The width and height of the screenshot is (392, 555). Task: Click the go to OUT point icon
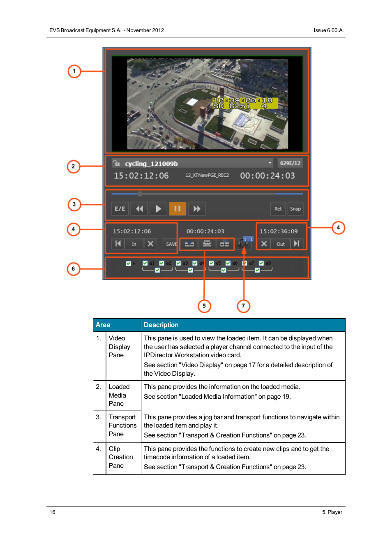pyautogui.click(x=296, y=244)
